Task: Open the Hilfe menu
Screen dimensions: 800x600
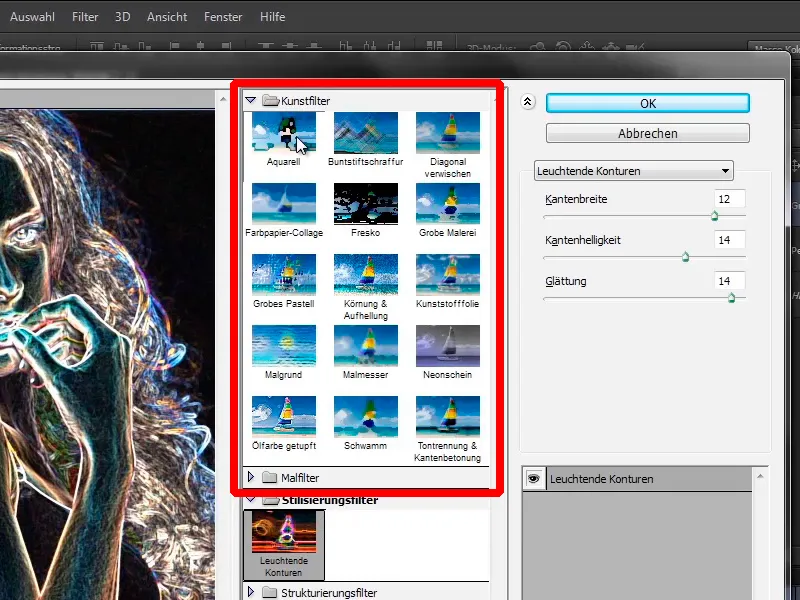Action: (x=272, y=17)
